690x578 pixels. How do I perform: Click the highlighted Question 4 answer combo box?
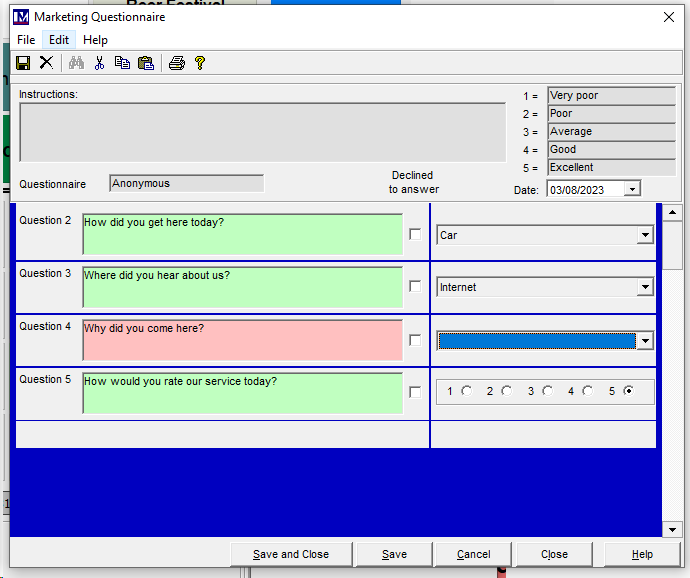tap(537, 341)
